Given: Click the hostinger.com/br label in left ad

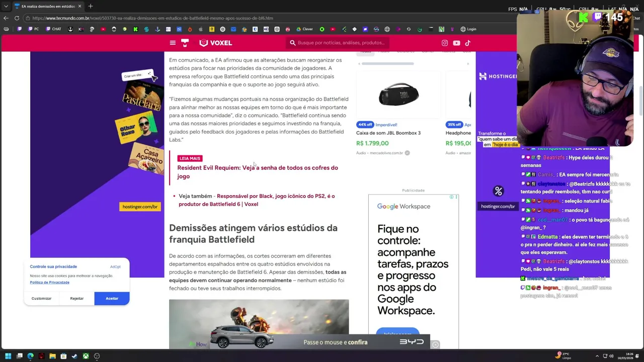Looking at the screenshot, I should 140,207.
